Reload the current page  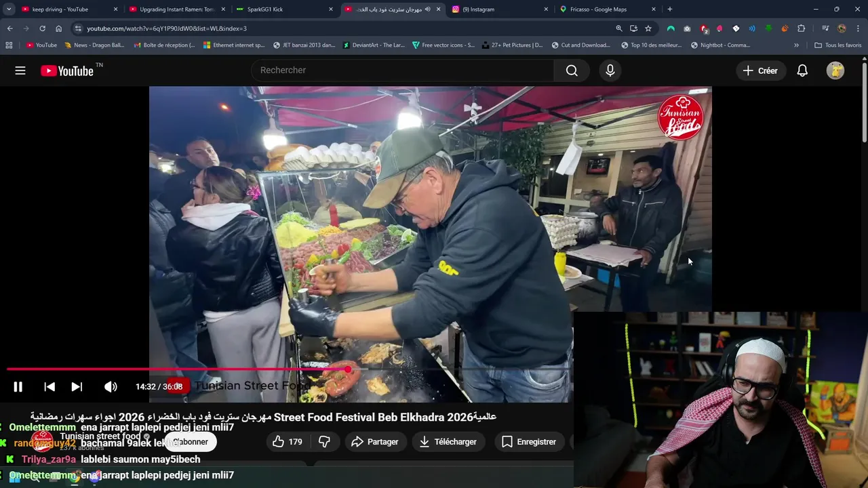tap(42, 28)
